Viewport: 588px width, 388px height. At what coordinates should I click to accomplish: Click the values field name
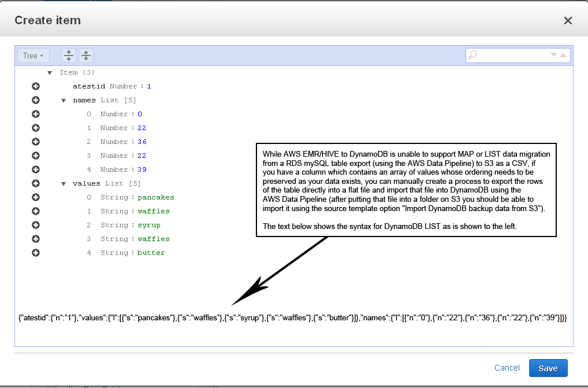87,183
